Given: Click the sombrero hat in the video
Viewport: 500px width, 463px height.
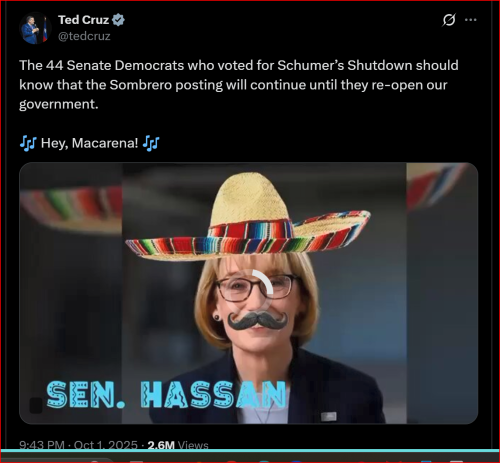Looking at the screenshot, I should (248, 217).
